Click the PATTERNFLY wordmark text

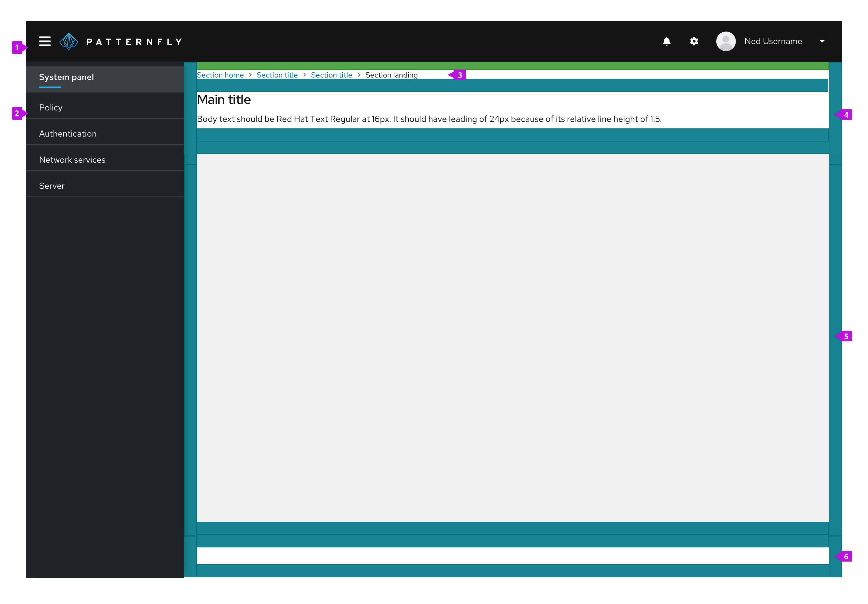click(x=134, y=42)
